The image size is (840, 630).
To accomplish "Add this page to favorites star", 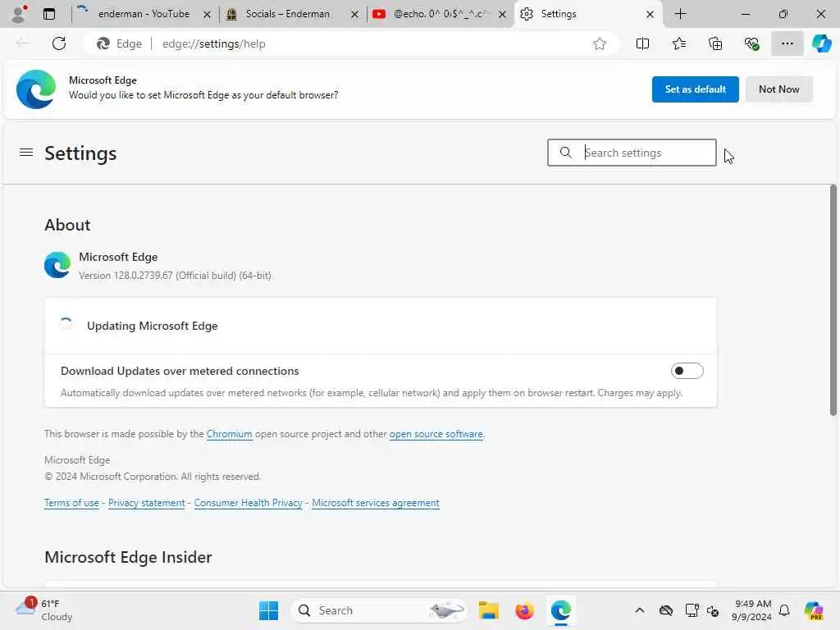I will click(x=600, y=43).
